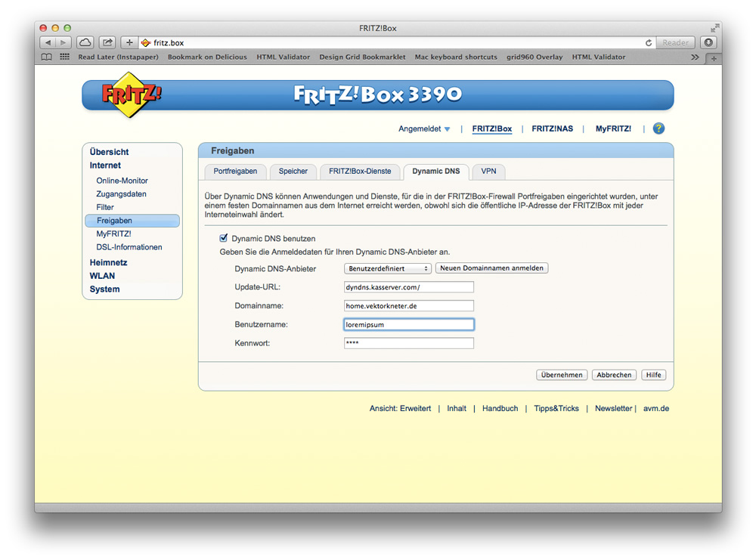756x560 pixels.
Task: Open the MyFRITZ! top navigation link
Action: 613,128
